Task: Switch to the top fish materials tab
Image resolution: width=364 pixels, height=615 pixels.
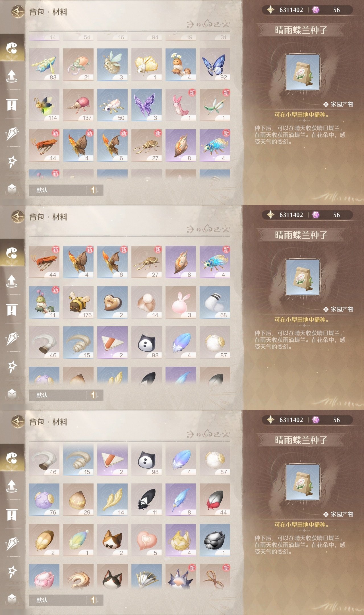Action: pos(12,48)
